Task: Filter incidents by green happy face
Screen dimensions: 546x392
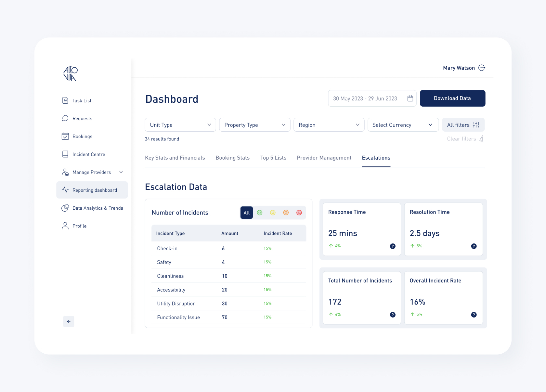Action: coord(260,213)
